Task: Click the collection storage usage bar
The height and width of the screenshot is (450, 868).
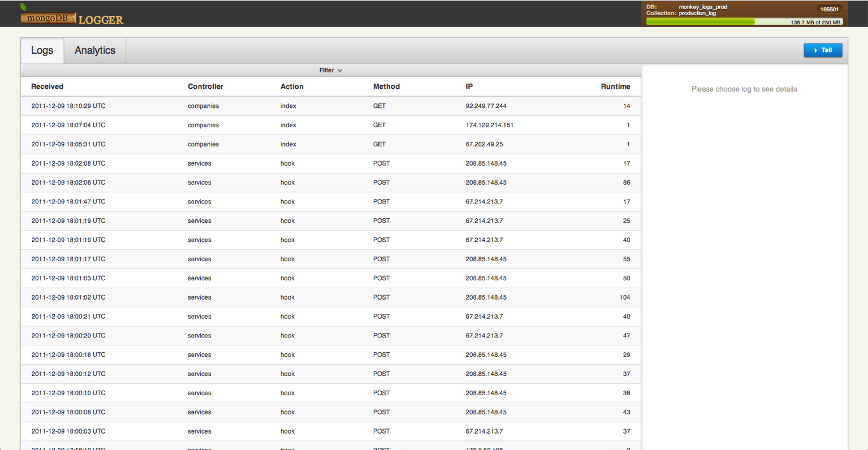Action: 744,22
